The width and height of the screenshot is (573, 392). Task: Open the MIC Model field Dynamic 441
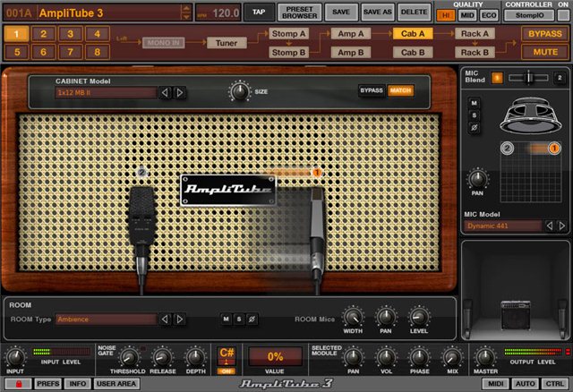(503, 226)
